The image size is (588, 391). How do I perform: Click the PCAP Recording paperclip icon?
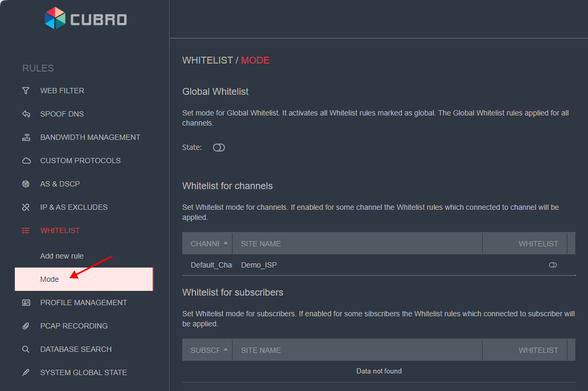(x=26, y=326)
